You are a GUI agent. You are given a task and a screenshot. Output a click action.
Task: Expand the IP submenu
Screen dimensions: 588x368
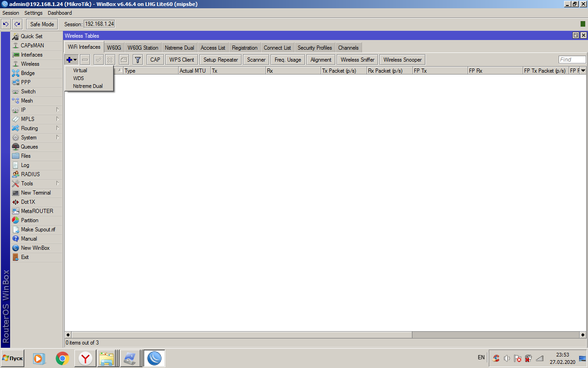(36, 110)
